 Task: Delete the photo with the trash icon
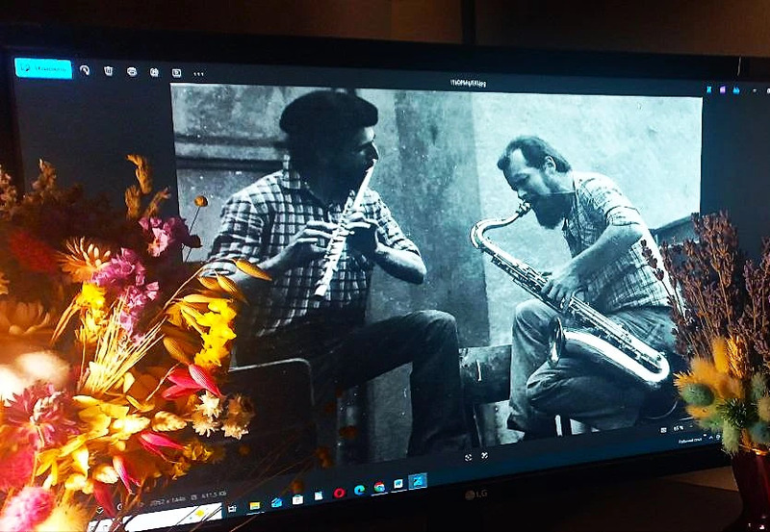point(109,71)
